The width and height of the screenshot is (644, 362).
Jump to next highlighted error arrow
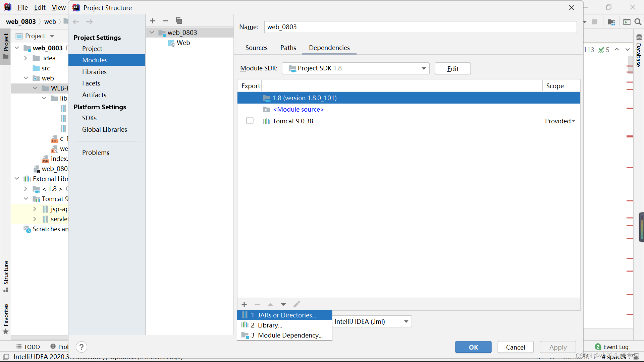(x=628, y=50)
